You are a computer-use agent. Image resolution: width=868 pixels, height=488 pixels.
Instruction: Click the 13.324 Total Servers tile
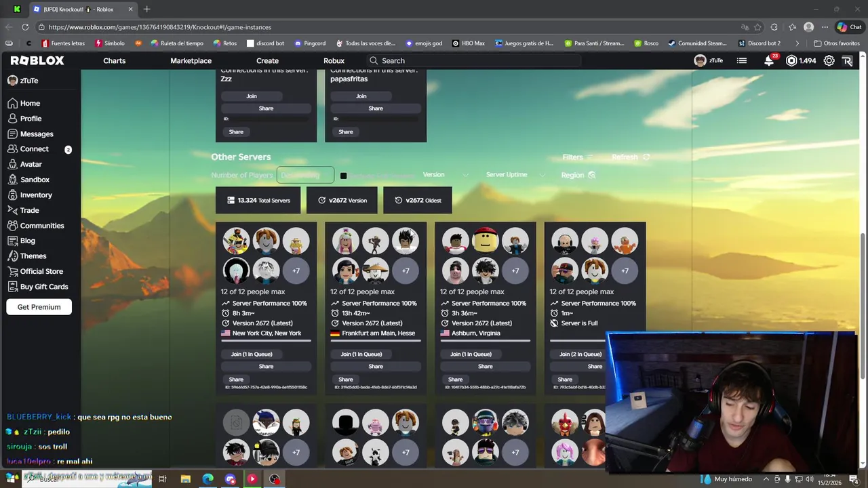[258, 200]
